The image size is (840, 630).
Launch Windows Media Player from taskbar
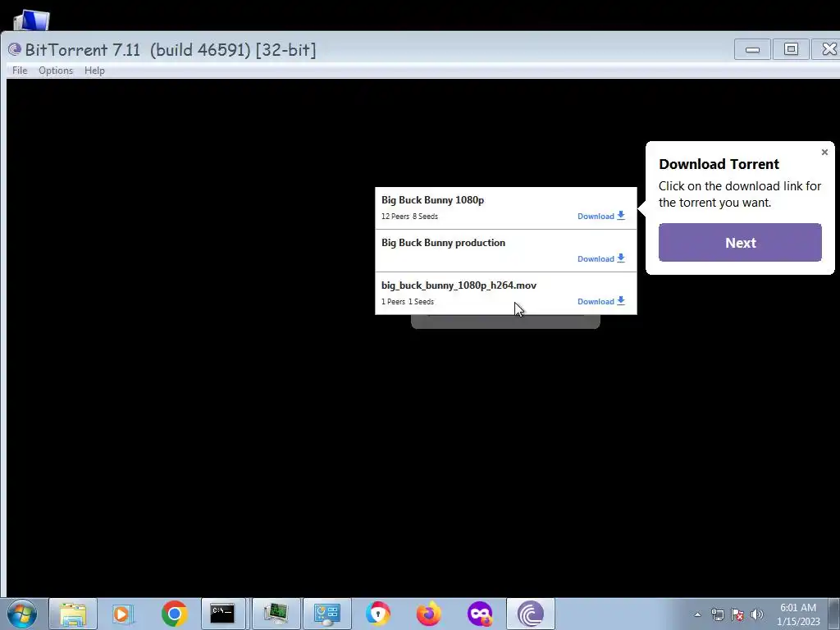click(x=123, y=614)
